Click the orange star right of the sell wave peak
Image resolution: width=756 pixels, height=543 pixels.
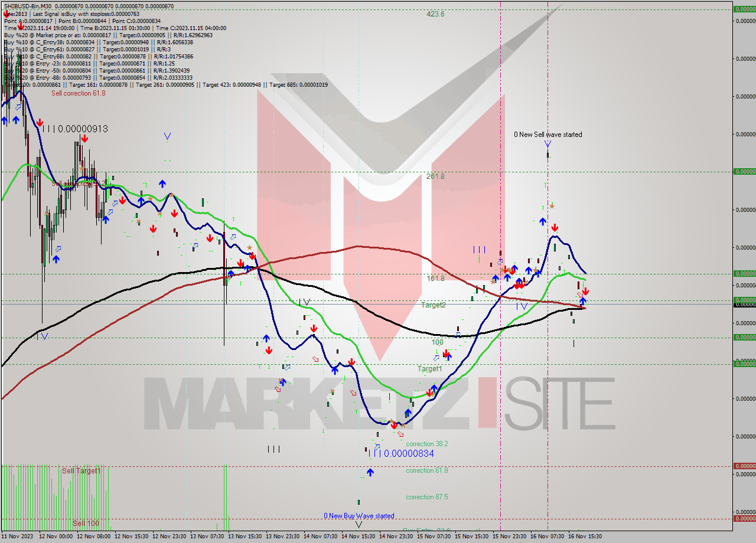[x=552, y=205]
